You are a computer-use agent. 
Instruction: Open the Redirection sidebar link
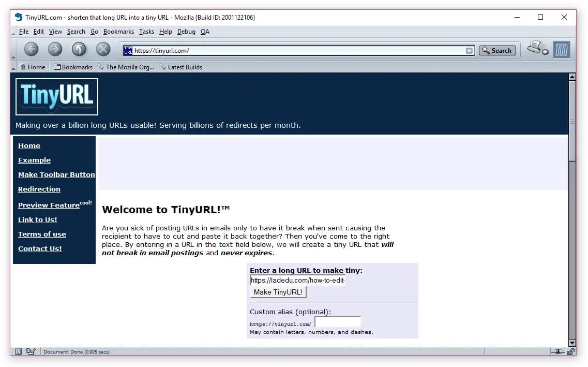click(x=39, y=189)
